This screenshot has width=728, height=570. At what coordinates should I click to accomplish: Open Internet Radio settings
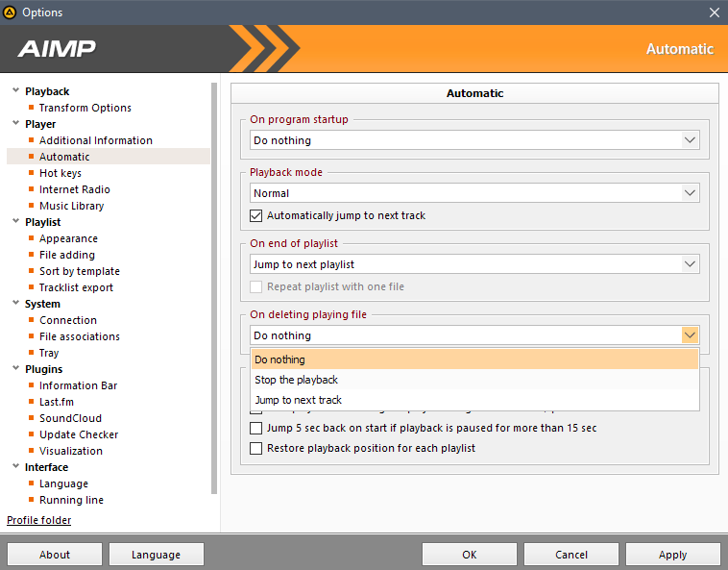point(74,189)
